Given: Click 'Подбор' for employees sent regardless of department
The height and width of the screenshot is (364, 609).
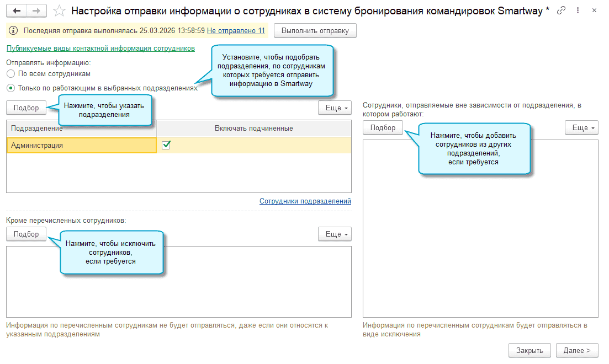Looking at the screenshot, I should point(383,127).
